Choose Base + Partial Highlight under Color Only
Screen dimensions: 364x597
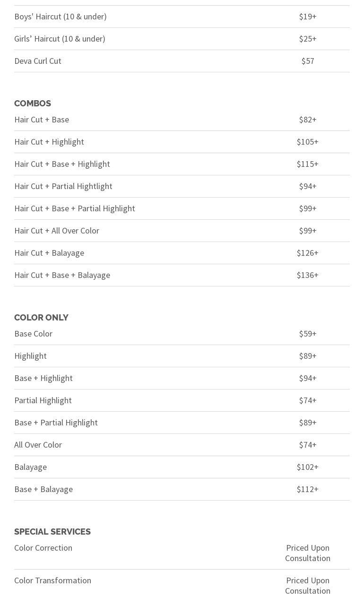click(56, 423)
